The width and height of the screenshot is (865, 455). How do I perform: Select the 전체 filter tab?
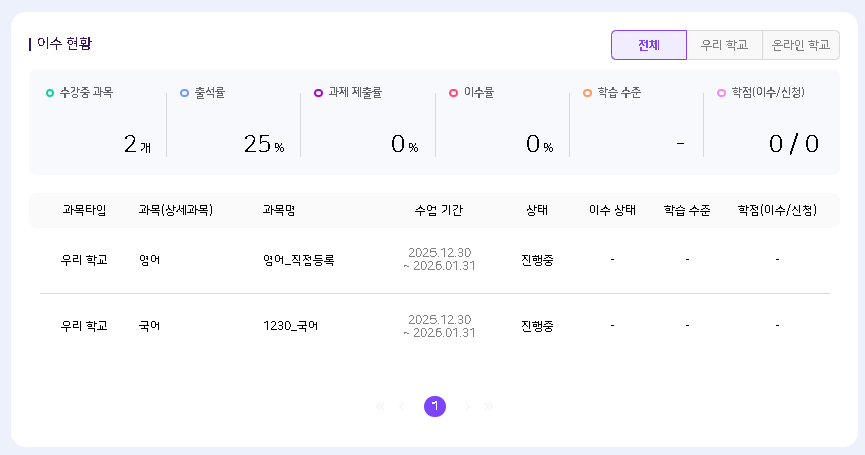(x=649, y=45)
